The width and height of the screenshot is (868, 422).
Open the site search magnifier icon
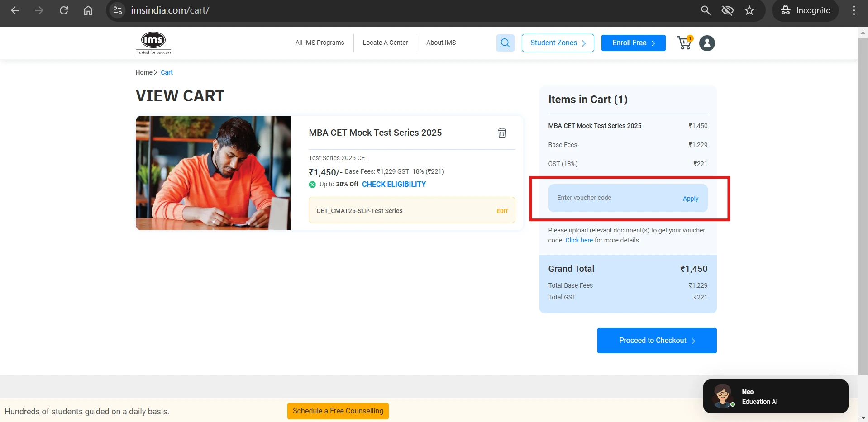(x=505, y=43)
